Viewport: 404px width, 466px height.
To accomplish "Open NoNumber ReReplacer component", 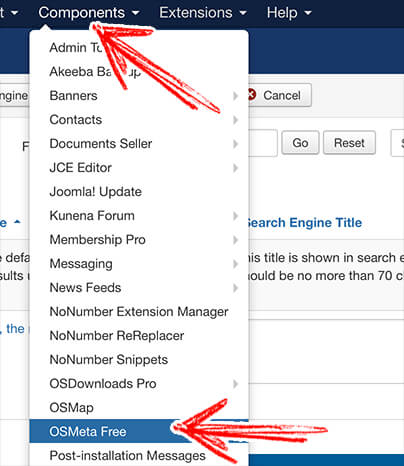I will (x=139, y=336).
